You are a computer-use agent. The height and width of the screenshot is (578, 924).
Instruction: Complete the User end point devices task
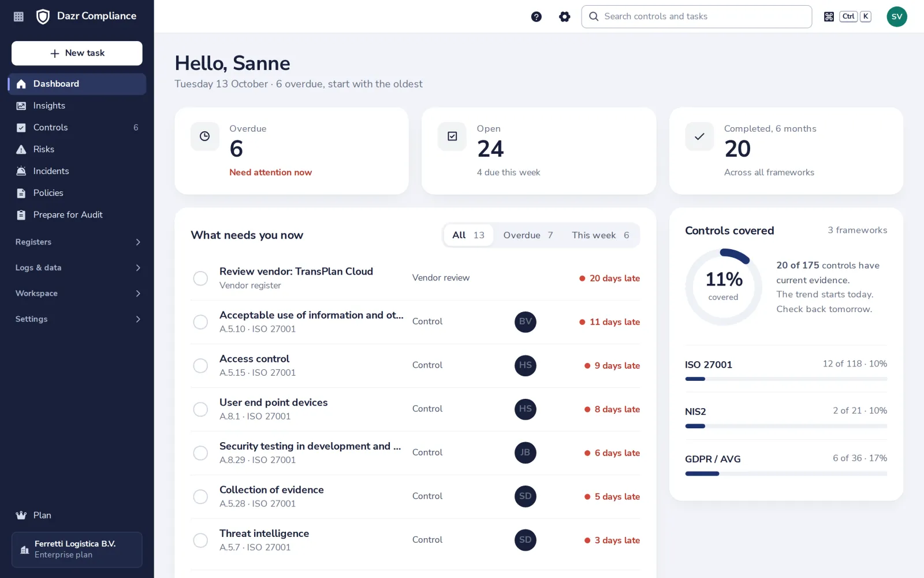point(200,409)
